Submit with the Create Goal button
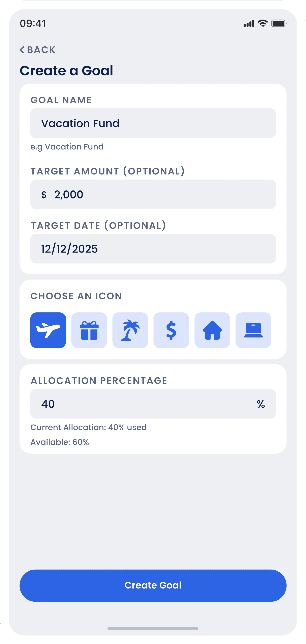Viewport: 306px width, 644px height. (153, 586)
